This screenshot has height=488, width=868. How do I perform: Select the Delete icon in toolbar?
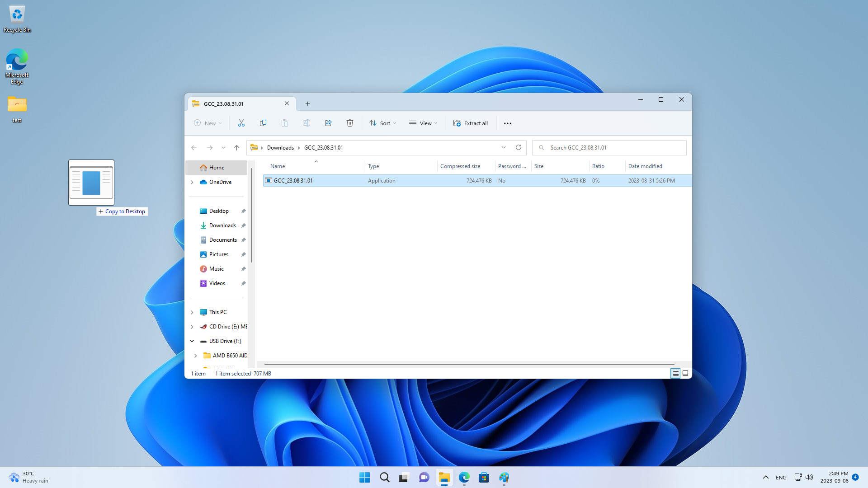coord(349,123)
